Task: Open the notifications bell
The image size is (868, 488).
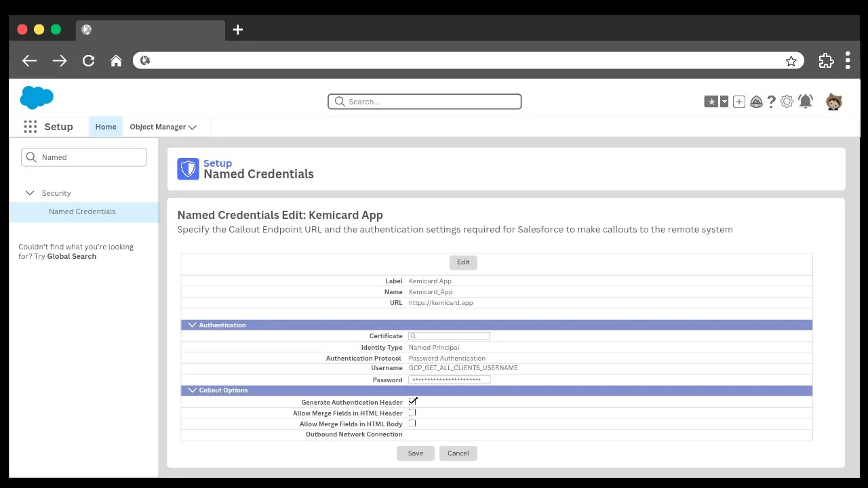Action: coord(806,102)
